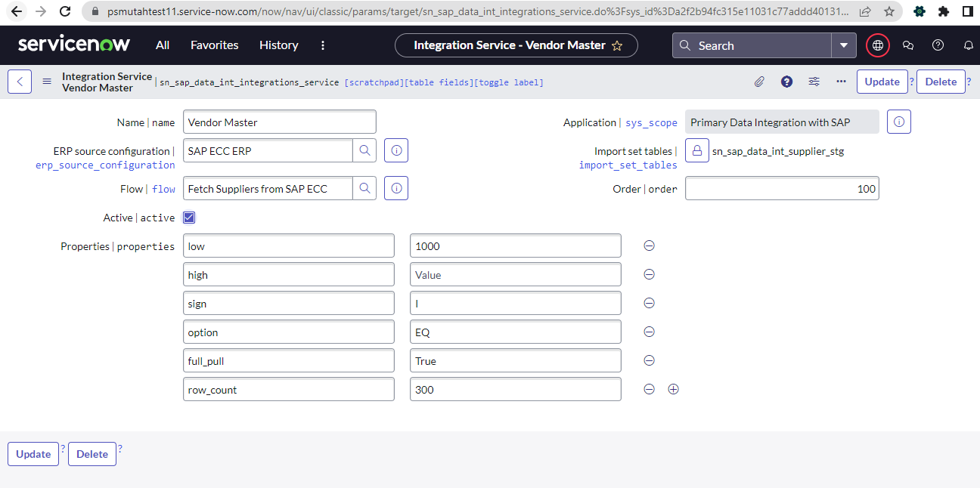Focus the global Search box

(752, 45)
